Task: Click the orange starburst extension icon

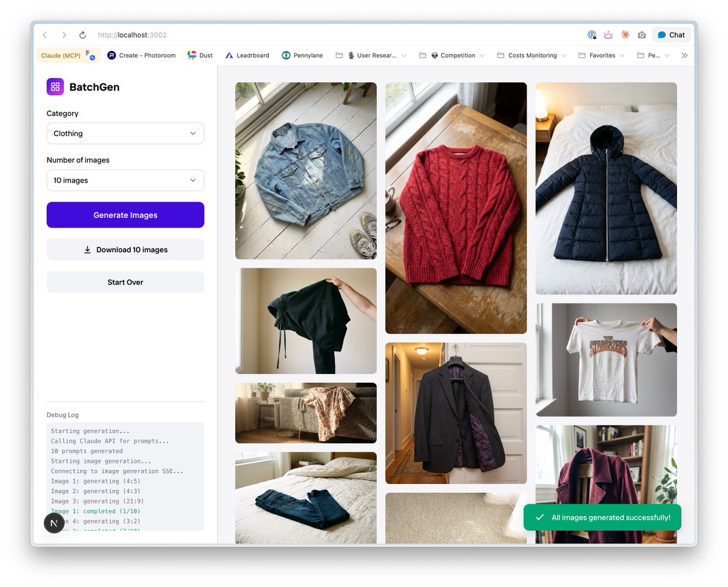Action: (625, 35)
